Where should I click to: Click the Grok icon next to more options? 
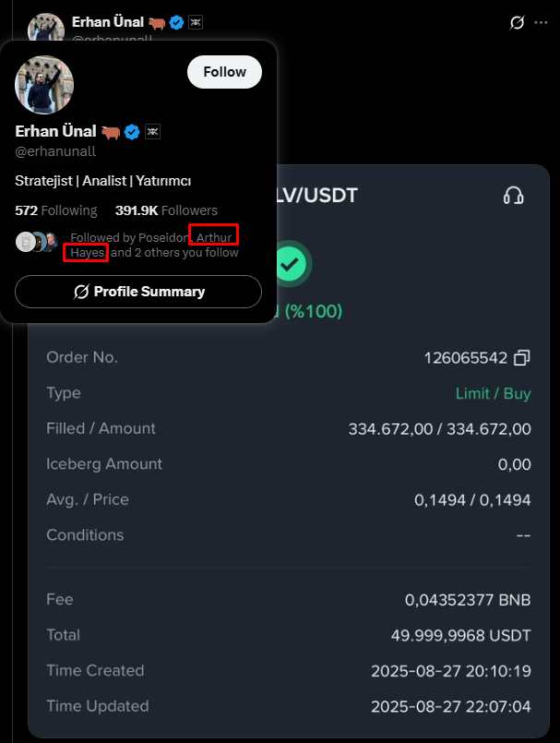pos(517,22)
